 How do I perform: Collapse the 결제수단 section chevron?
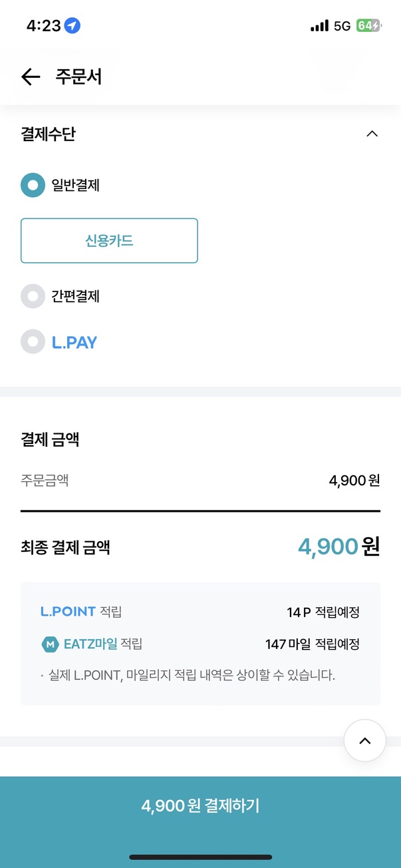pyautogui.click(x=372, y=134)
